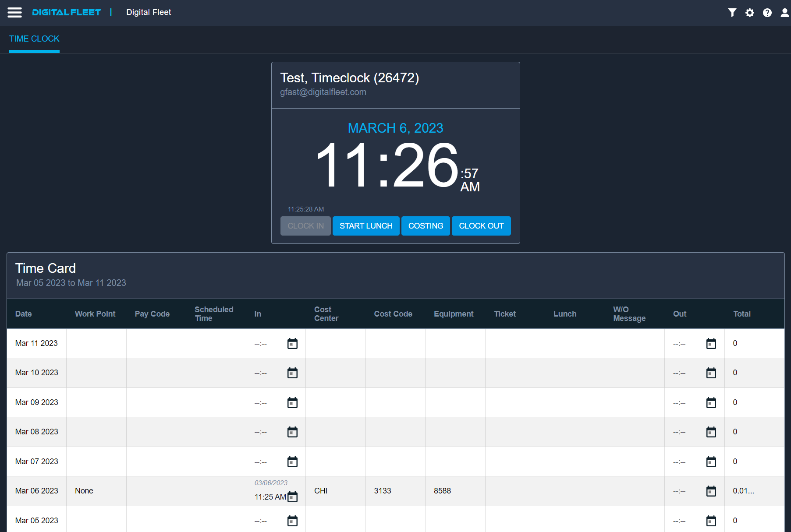The width and height of the screenshot is (791, 532).
Task: Open calendar picker for Mar 10 In time
Action: coord(292,373)
